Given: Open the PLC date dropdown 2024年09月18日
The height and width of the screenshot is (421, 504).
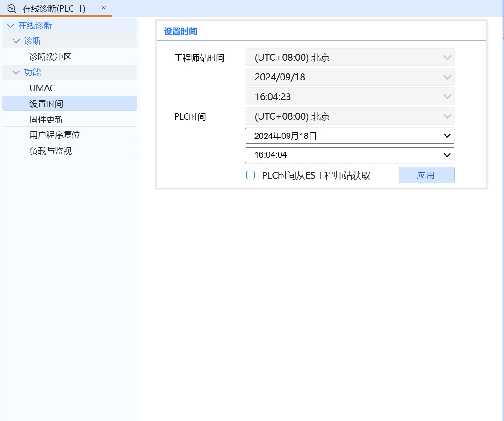Looking at the screenshot, I should [349, 136].
